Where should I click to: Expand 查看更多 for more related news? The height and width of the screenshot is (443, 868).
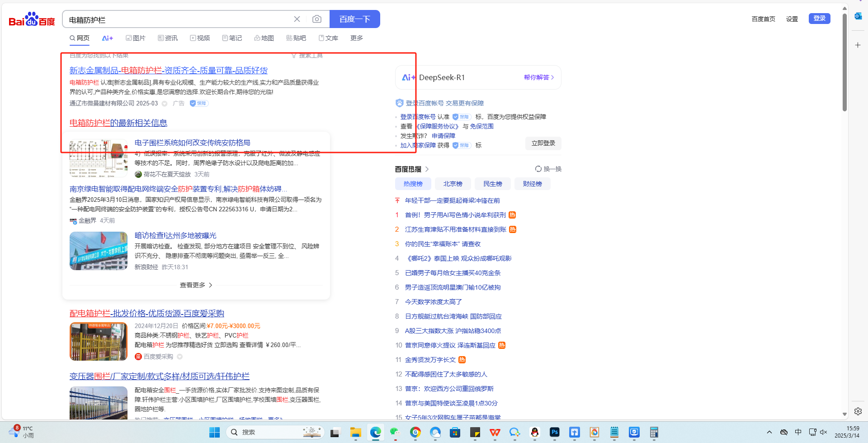196,285
